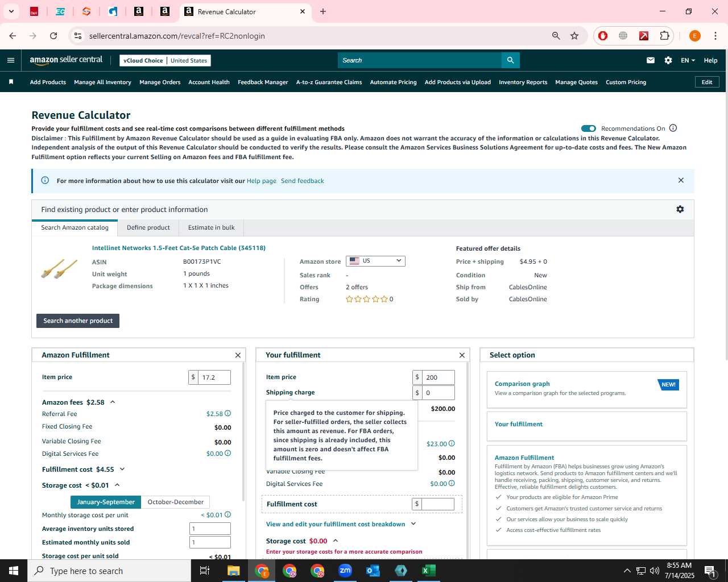Click Average inventory units stored field
The height and width of the screenshot is (582, 728).
(210, 529)
